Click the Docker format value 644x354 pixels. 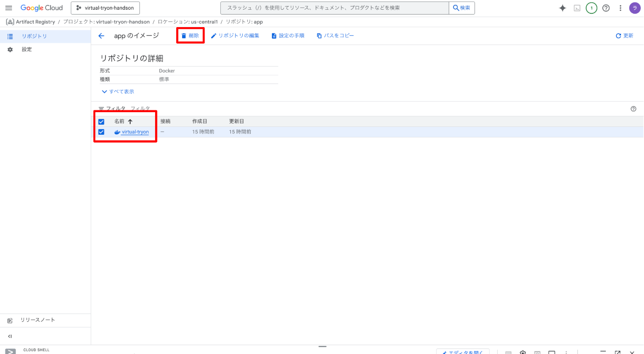(x=167, y=71)
